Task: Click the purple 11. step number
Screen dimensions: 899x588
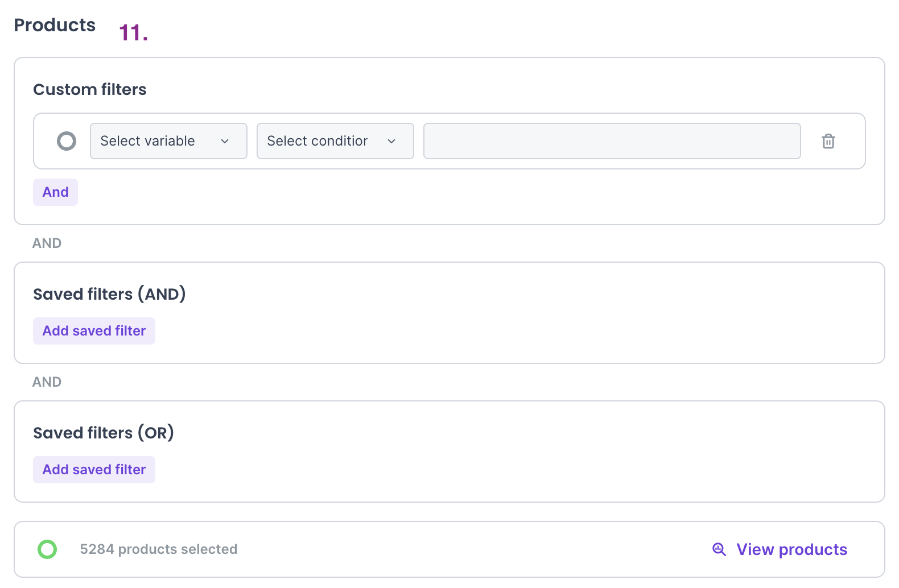Action: click(x=134, y=33)
